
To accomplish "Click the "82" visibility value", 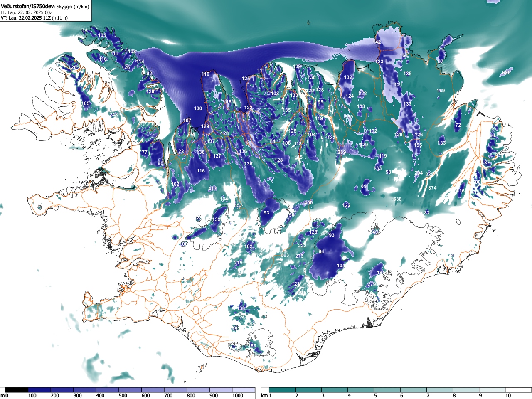I will (x=427, y=213).
